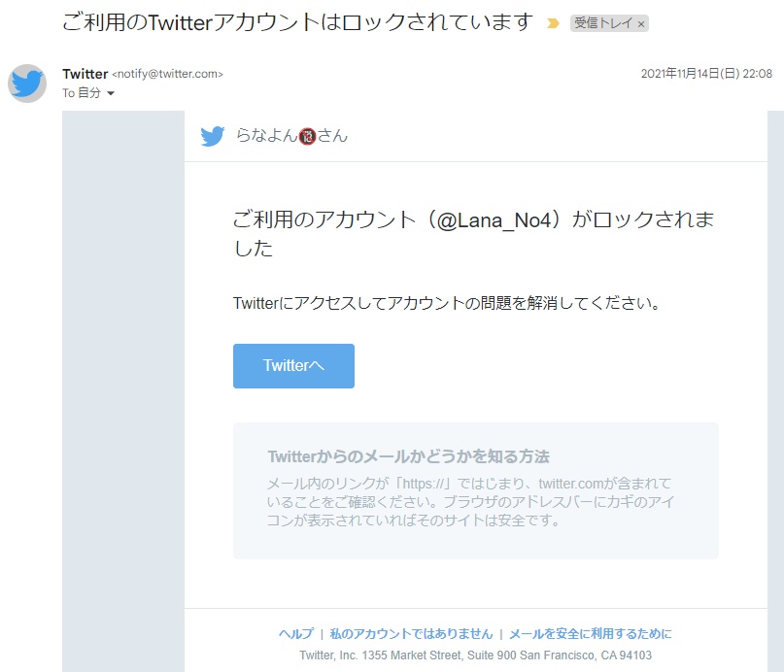Click the red emoji badge after らなよん
This screenshot has height=672, width=784.
click(307, 136)
